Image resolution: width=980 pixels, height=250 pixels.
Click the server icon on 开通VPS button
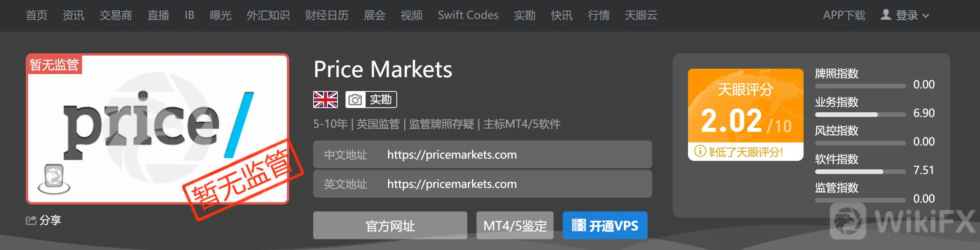[579, 225]
